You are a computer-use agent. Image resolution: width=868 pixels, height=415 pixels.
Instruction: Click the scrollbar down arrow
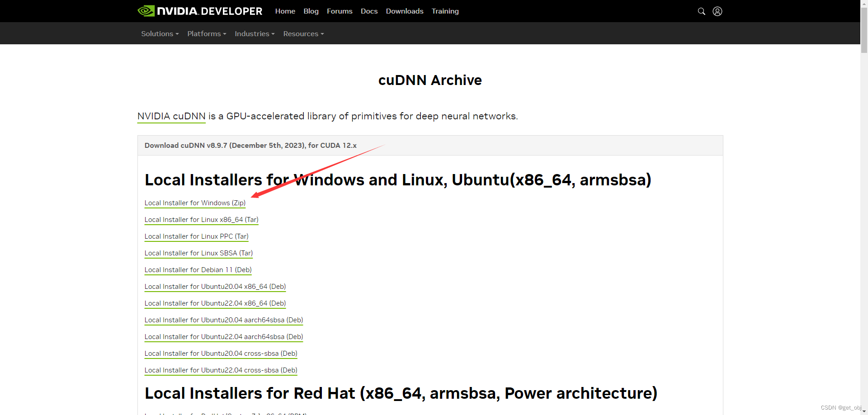pos(864,412)
